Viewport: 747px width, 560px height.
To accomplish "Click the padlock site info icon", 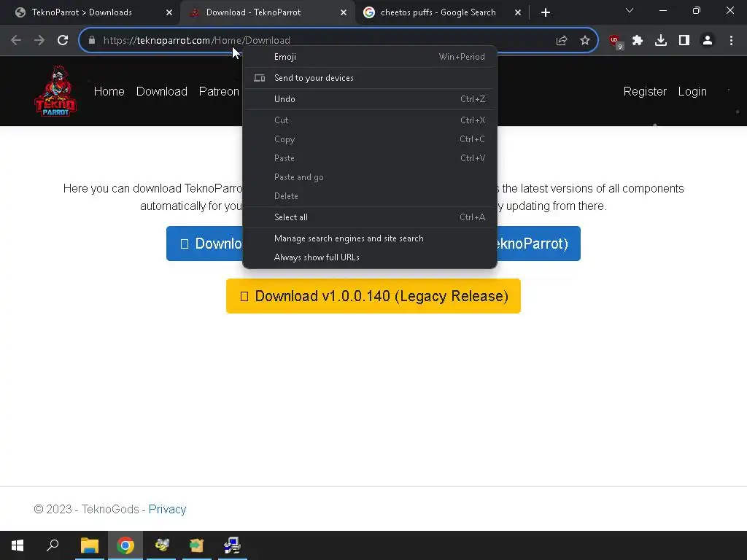I will [x=92, y=41].
